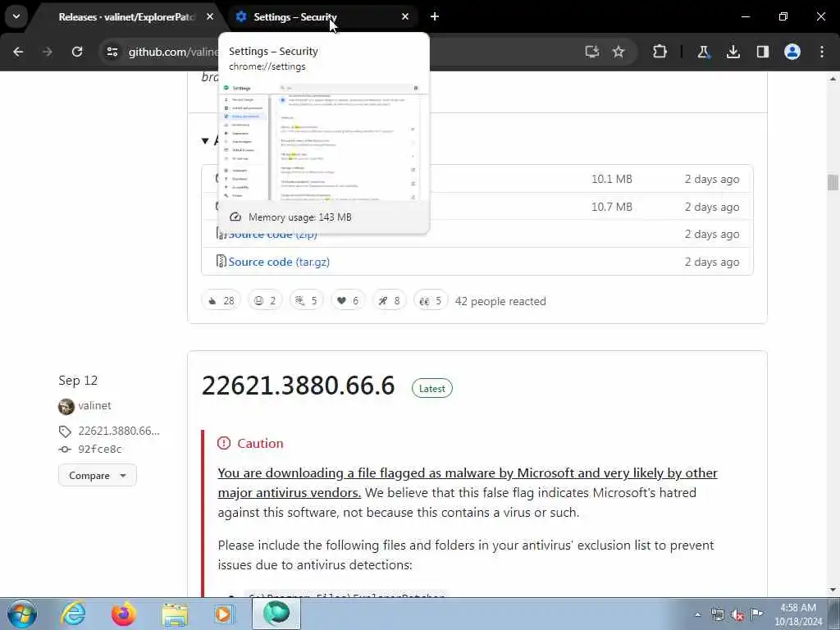Click the eyes reaction with 5

pos(430,300)
